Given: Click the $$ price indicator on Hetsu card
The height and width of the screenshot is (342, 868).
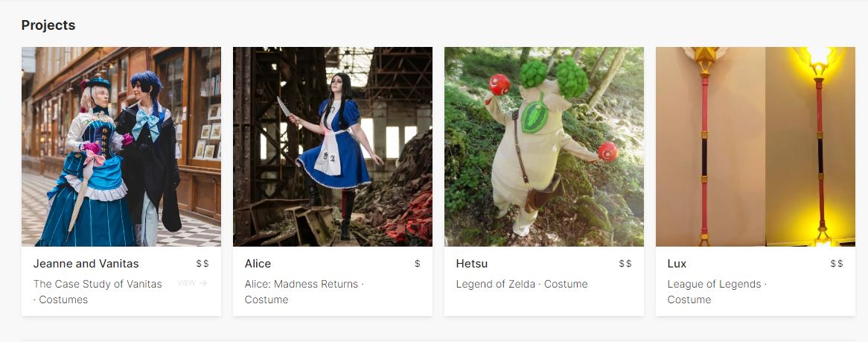Looking at the screenshot, I should tap(625, 264).
